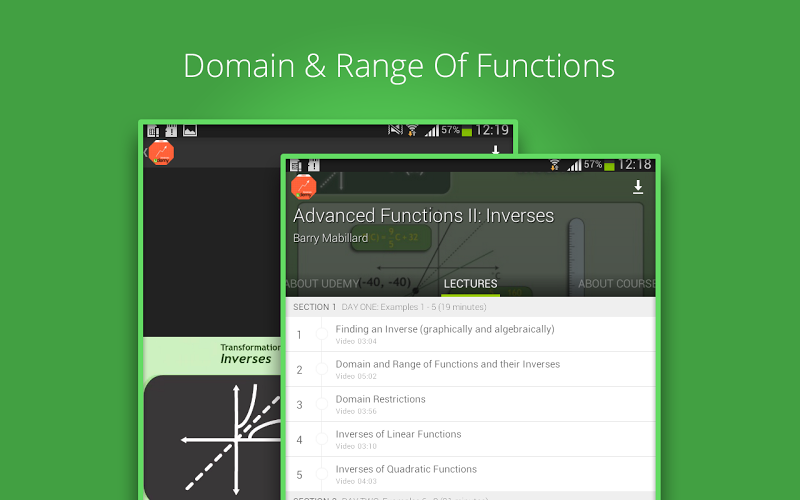The width and height of the screenshot is (800, 500).
Task: Open lecture Domain and Range of Functions and their Inverses
Action: click(x=470, y=369)
